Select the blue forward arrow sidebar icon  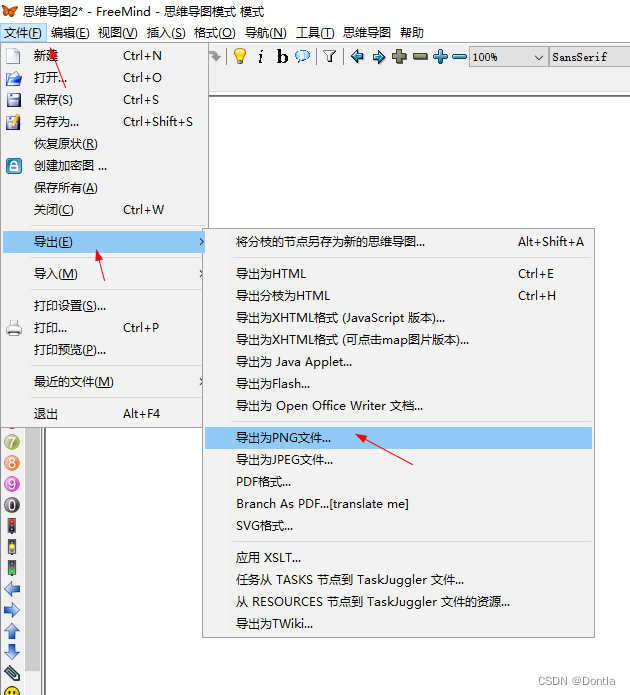pos(12,610)
